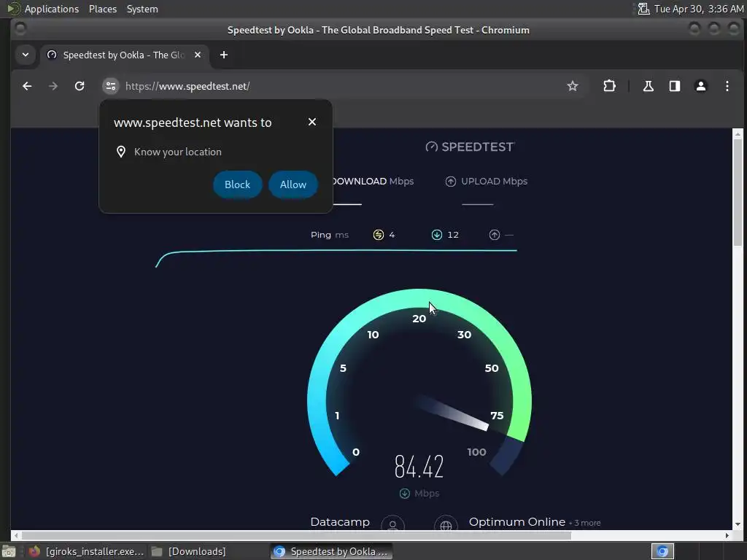Click the globe icon beside Optimum Online
This screenshot has width=747, height=560.
tap(446, 524)
